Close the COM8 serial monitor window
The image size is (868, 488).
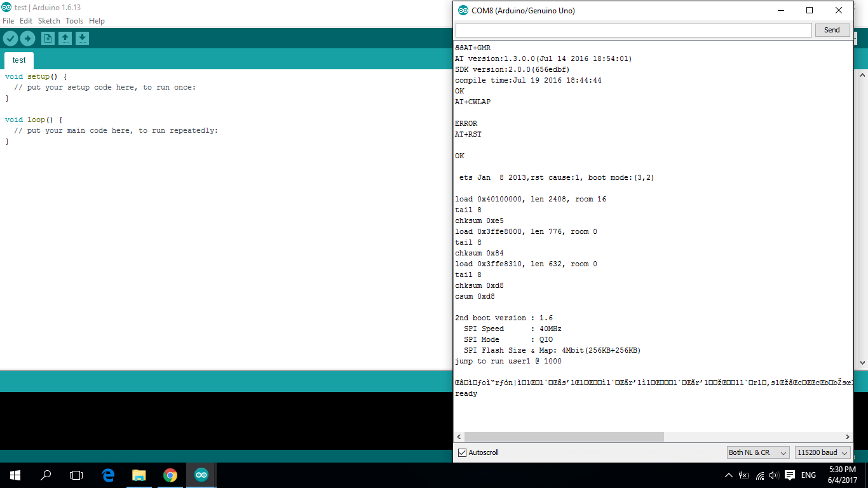[839, 10]
